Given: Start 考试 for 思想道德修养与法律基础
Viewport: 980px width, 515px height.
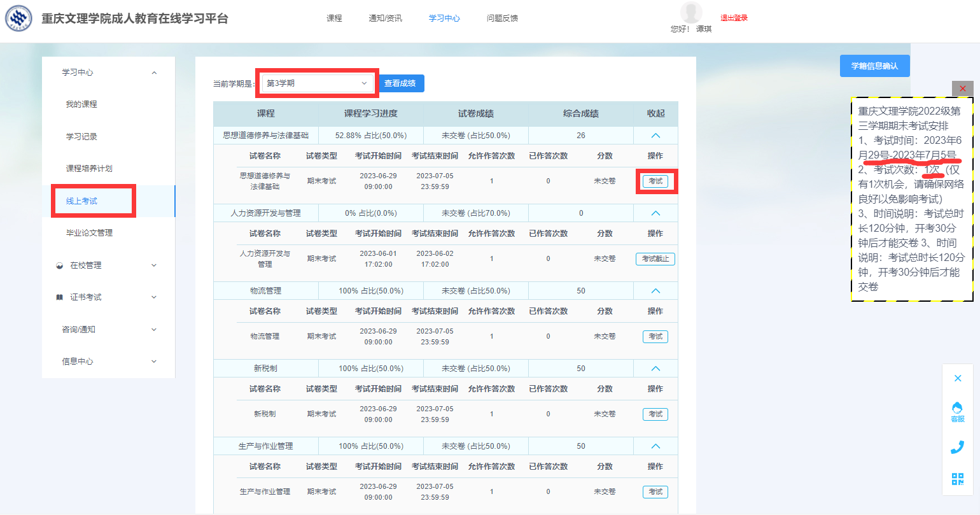Looking at the screenshot, I should (x=655, y=181).
